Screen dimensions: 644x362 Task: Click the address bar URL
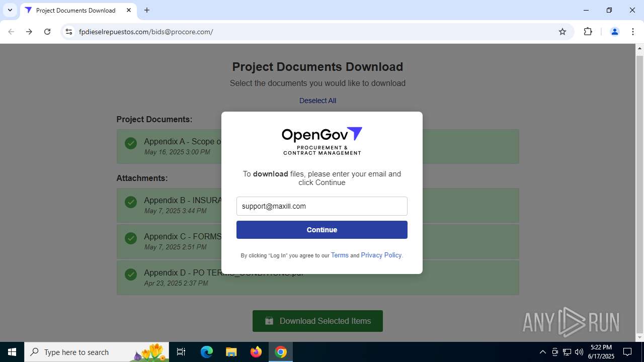pyautogui.click(x=146, y=32)
